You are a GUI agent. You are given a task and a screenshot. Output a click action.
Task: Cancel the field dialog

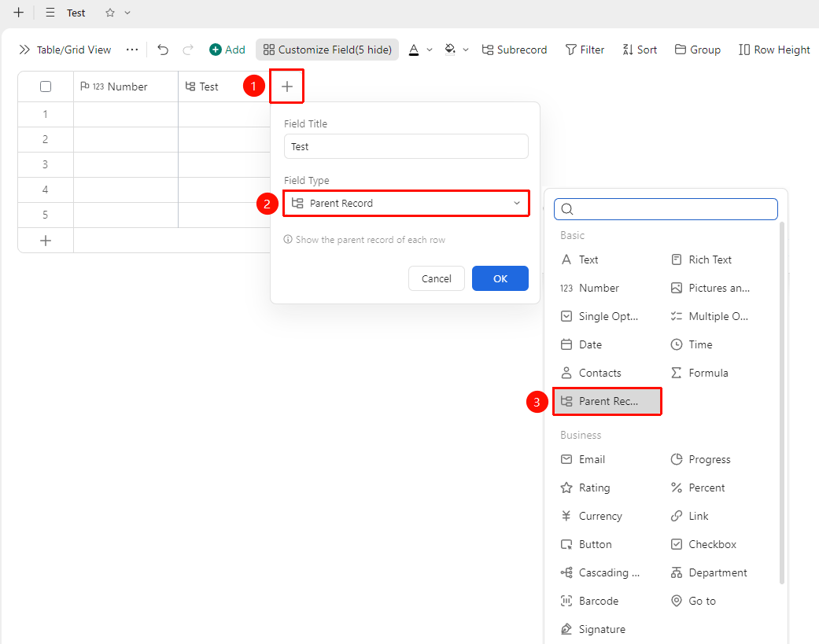[x=437, y=278]
